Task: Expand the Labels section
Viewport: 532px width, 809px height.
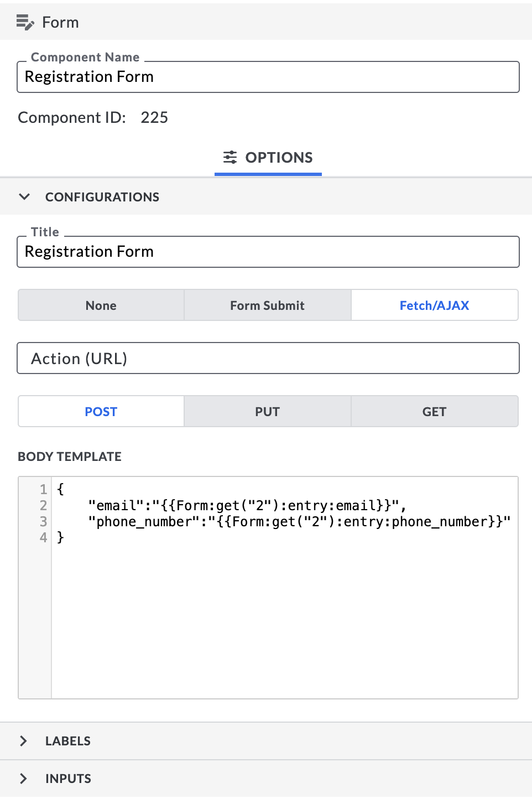Action: [x=23, y=741]
